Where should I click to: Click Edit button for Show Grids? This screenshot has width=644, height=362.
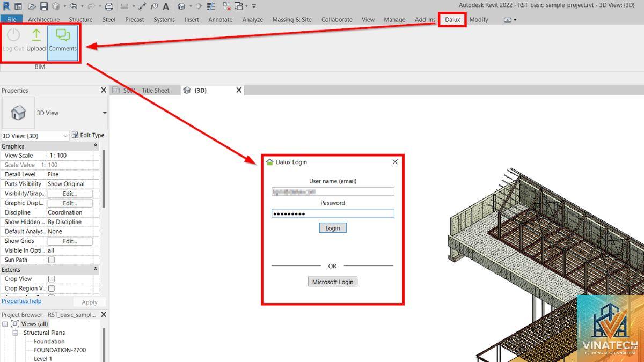click(70, 241)
